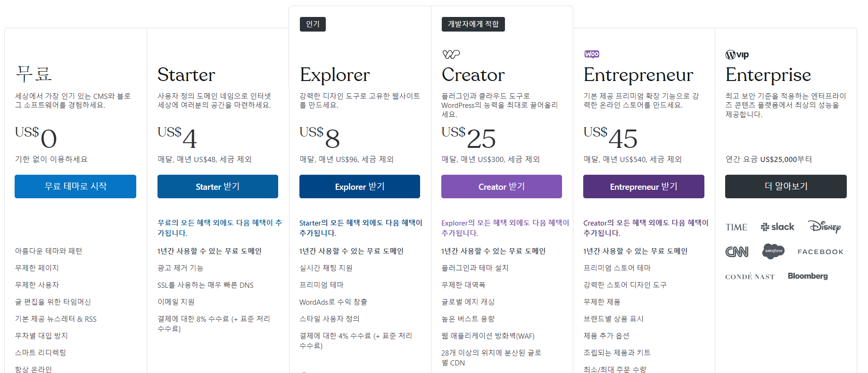
Task: Click '제품 추가 옵션' feature
Action: click(606, 336)
